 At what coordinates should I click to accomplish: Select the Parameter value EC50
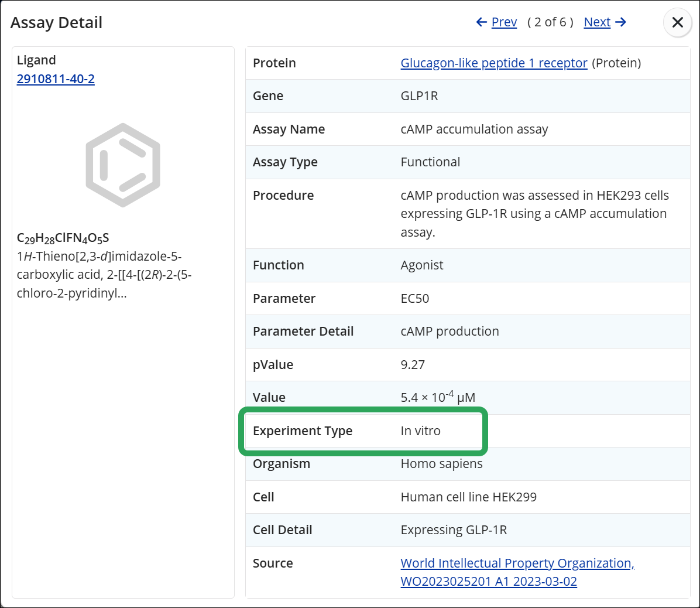[415, 298]
